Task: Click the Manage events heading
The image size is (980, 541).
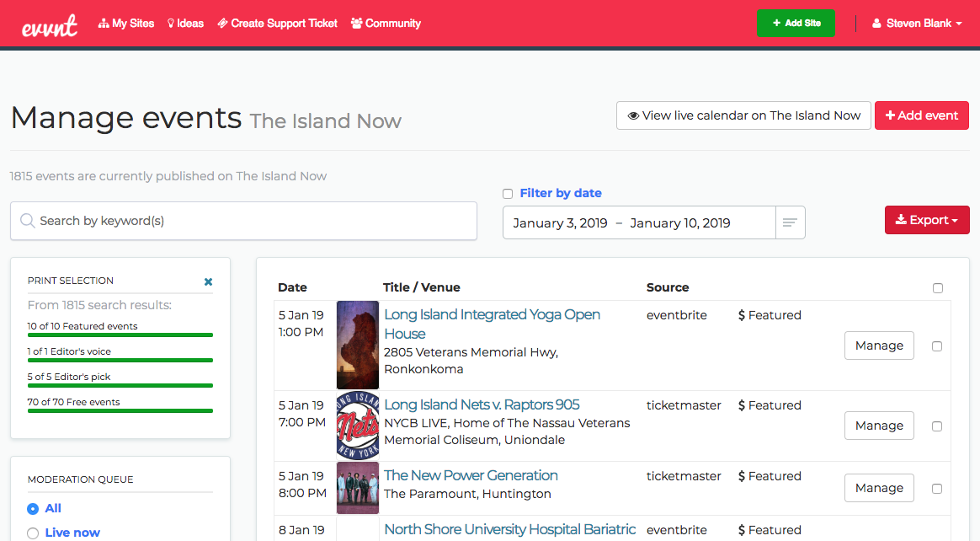Action: [126, 118]
